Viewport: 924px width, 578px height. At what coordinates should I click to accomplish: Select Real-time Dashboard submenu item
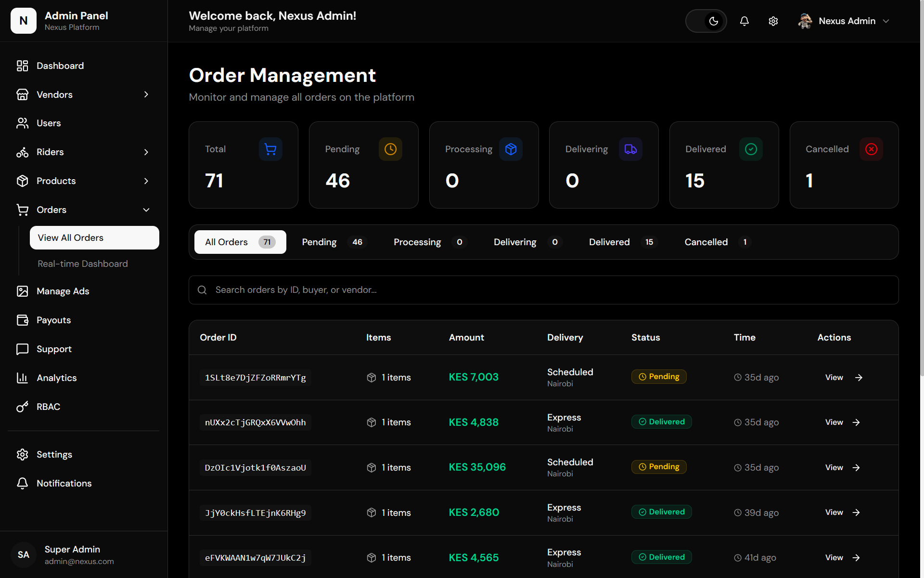[x=83, y=264]
